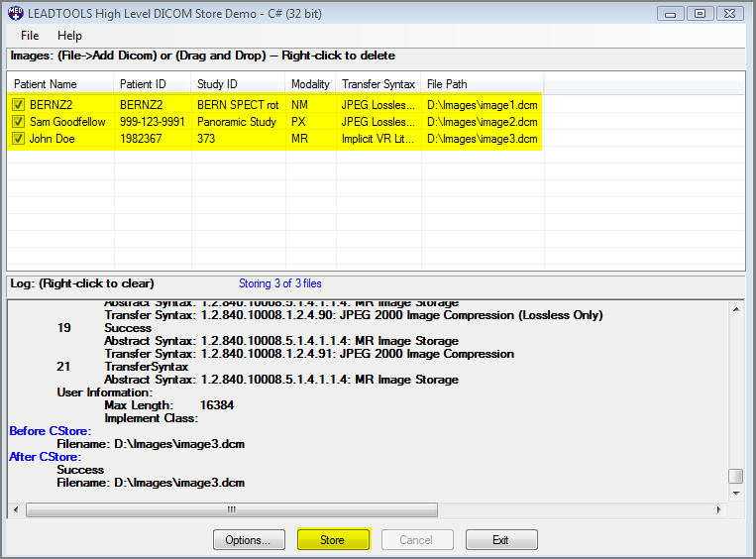Click the File Path column header

[x=482, y=84]
